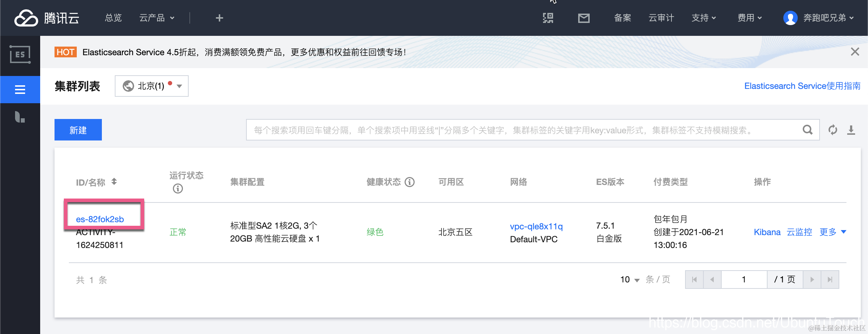Click the Elasticsearch Service 4.5折起 promotion text
This screenshot has width=868, height=334.
tap(244, 52)
